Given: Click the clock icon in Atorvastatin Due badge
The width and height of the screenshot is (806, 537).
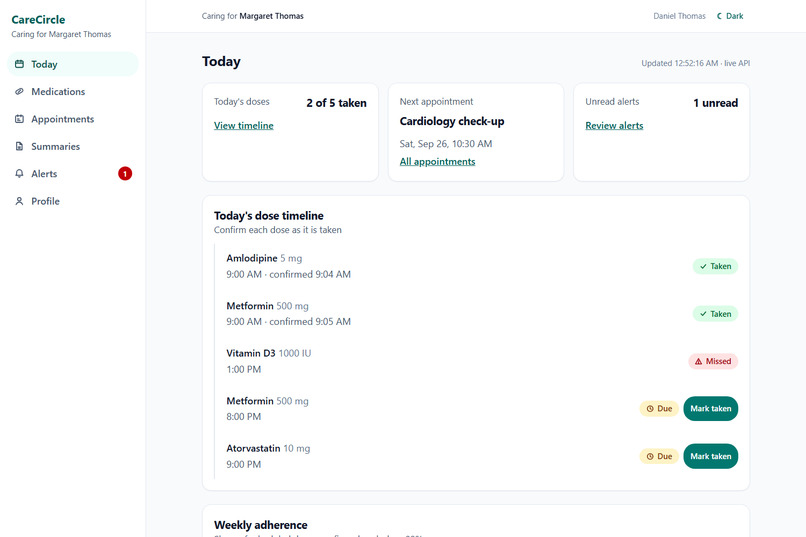Looking at the screenshot, I should pyautogui.click(x=650, y=456).
